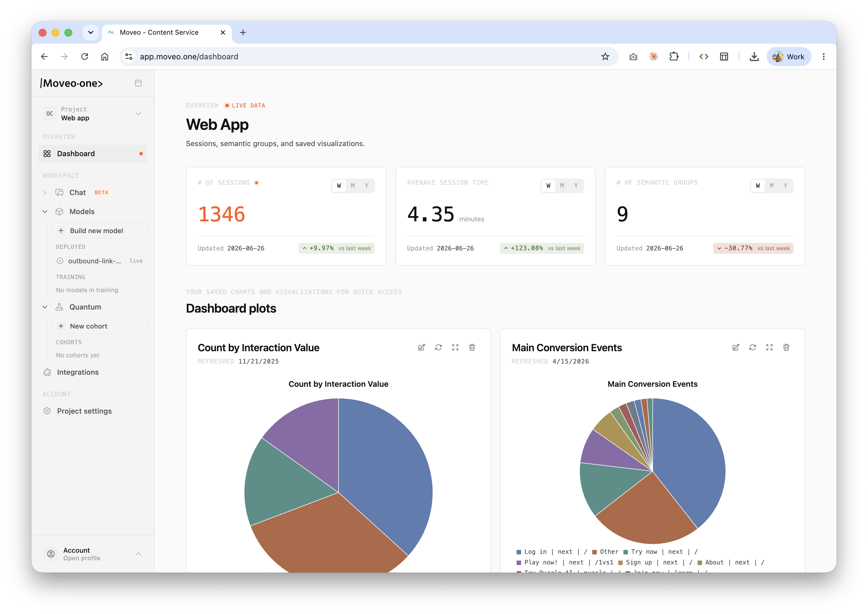Click the camera screenshot extension icon
868x614 pixels.
point(633,57)
